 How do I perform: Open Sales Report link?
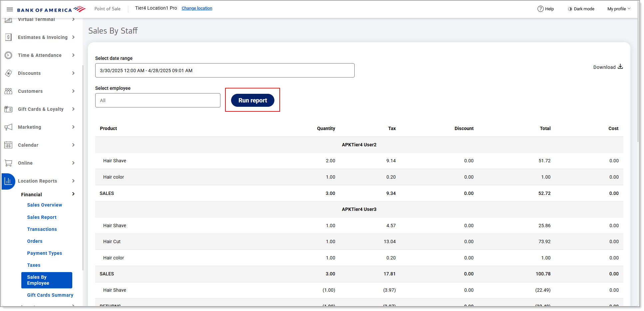[42, 217]
